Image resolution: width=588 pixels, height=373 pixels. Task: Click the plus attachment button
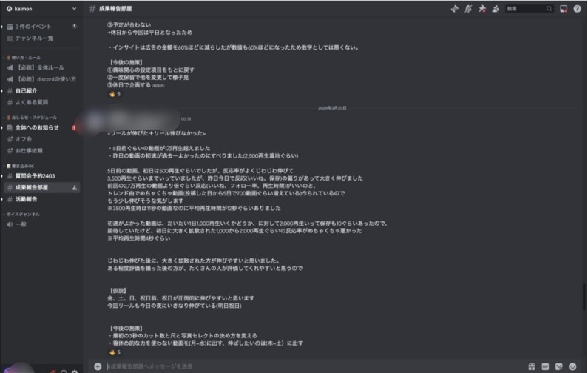98,366
